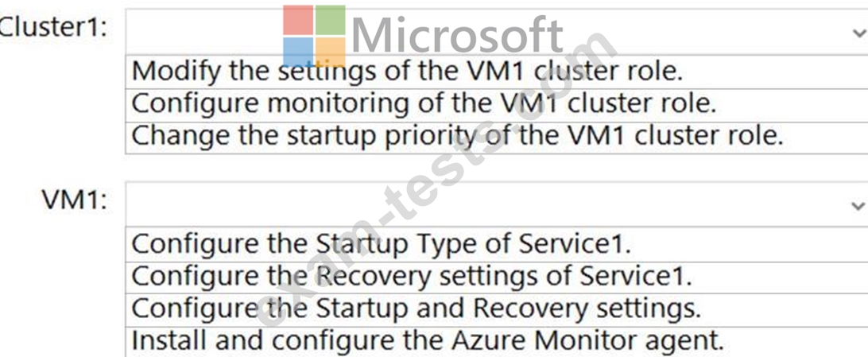Viewport: 868px width, 357px height.
Task: Open the VM1 dropdown box
Action: 493,205
